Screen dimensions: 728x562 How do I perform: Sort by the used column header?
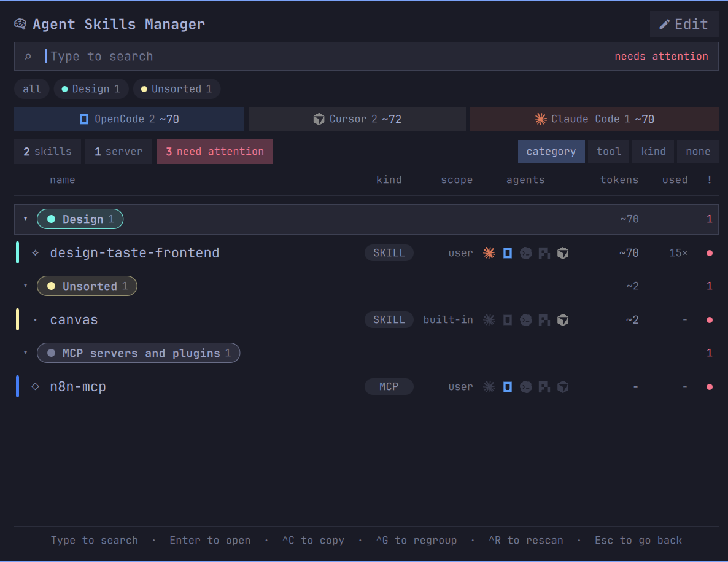[x=675, y=180]
